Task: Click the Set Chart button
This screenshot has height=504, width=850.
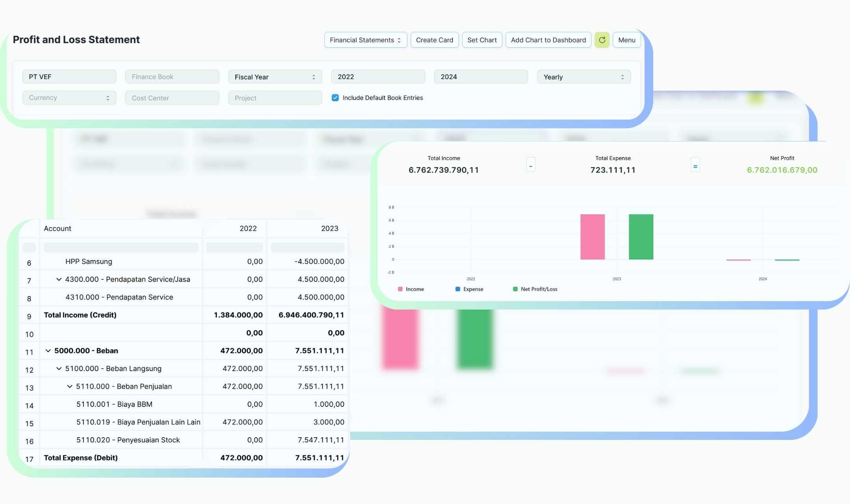Action: tap(482, 40)
